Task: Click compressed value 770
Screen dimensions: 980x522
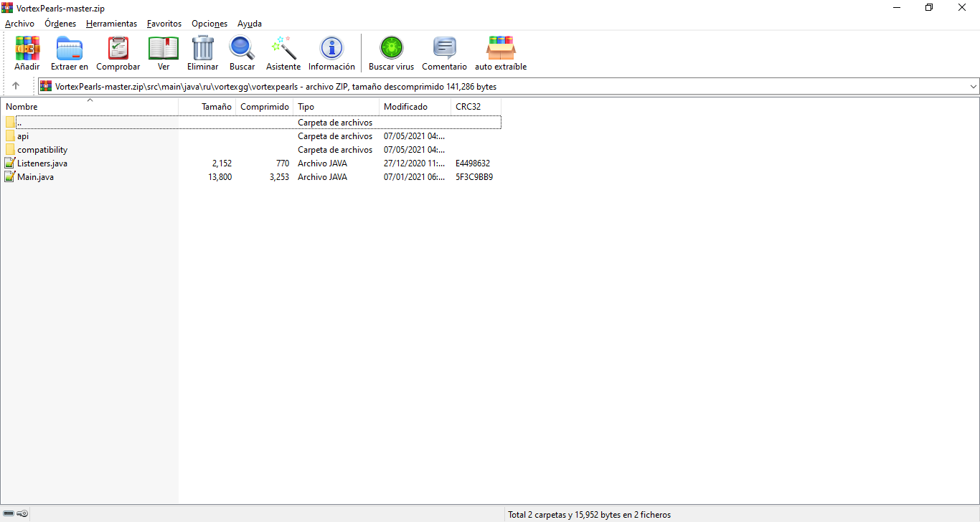Action: click(x=282, y=163)
